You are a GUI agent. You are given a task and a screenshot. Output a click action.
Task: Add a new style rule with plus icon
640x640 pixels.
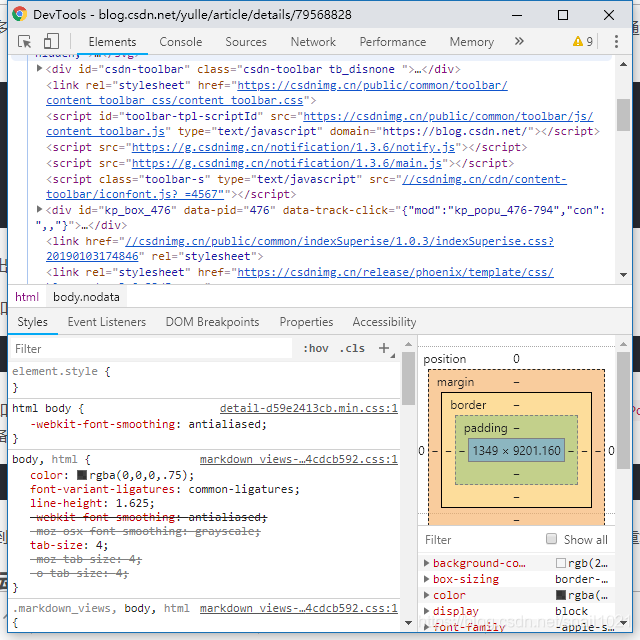[384, 348]
